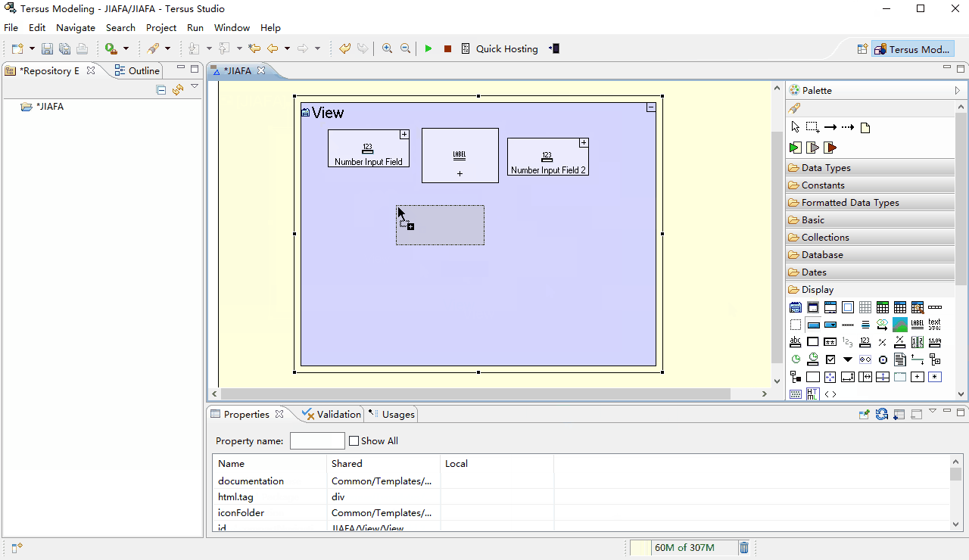Toggle the Show All checkbox
The width and height of the screenshot is (969, 560).
[x=354, y=440]
